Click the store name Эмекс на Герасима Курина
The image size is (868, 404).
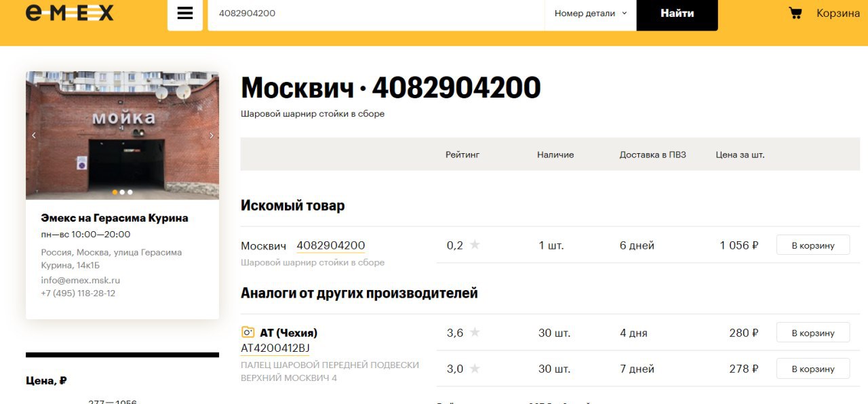(x=115, y=218)
